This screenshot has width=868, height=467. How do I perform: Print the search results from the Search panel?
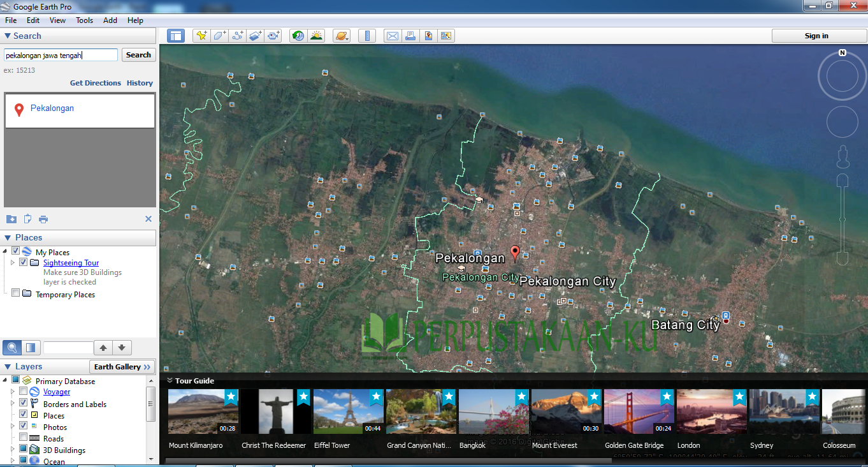pyautogui.click(x=43, y=219)
